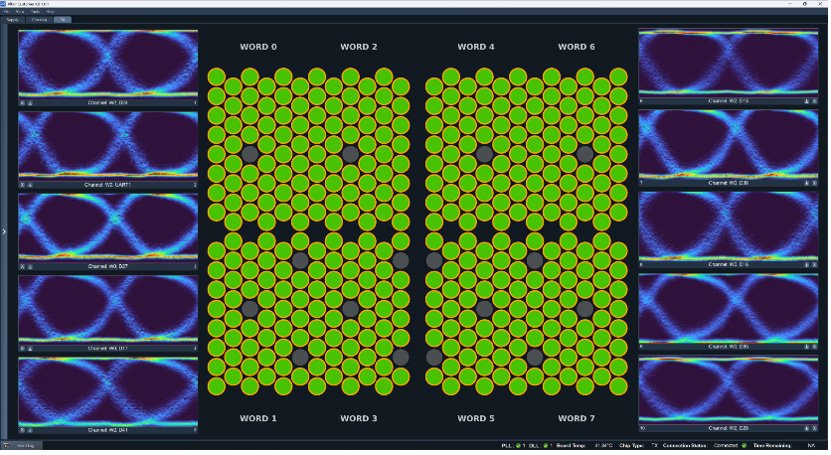This screenshot has width=831, height=455.
Task: Save the top-right eye diagram
Action: [x=806, y=101]
